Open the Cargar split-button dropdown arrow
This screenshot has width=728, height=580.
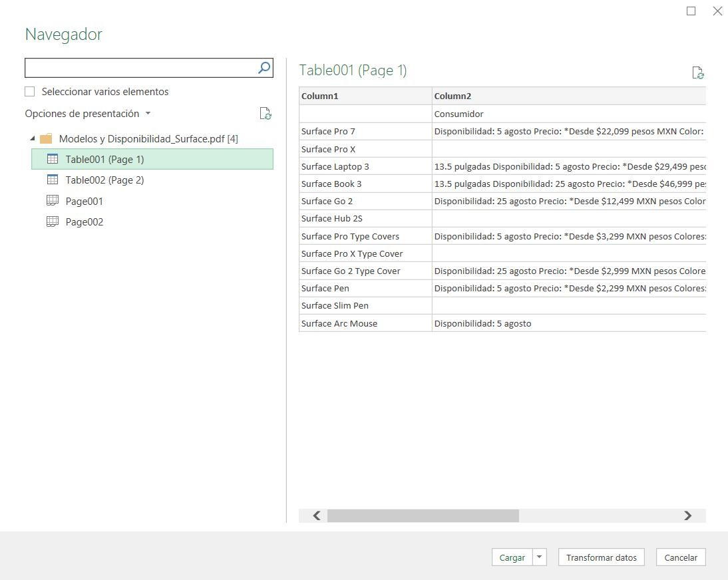[x=539, y=557]
